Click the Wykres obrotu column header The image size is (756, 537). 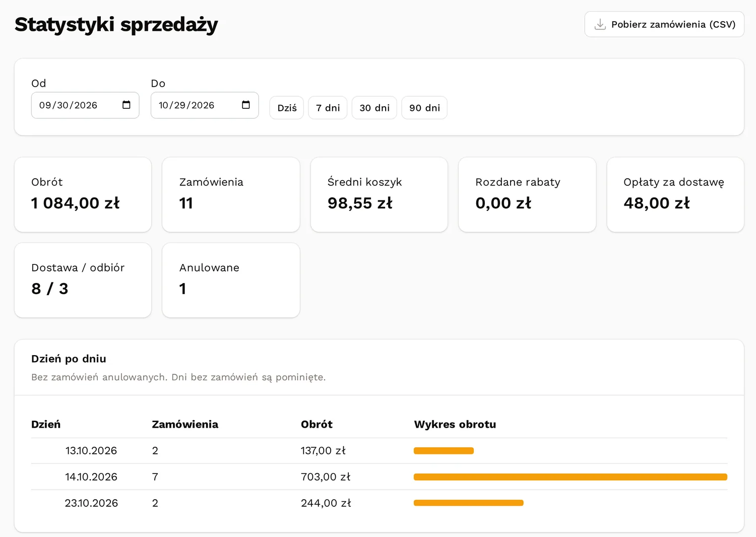pyautogui.click(x=455, y=424)
